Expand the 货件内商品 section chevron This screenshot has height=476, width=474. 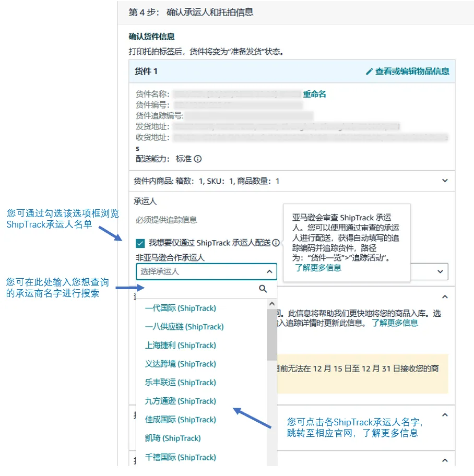pos(445,181)
